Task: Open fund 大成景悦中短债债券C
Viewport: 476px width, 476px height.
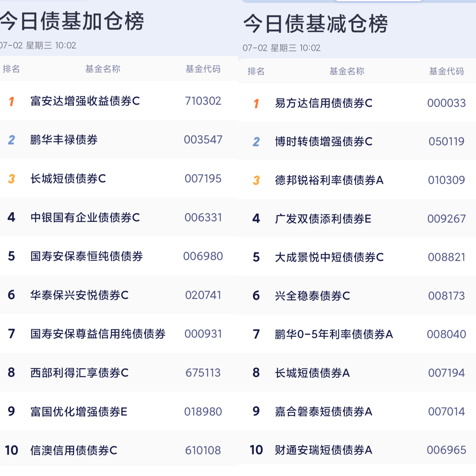Action: [329, 257]
